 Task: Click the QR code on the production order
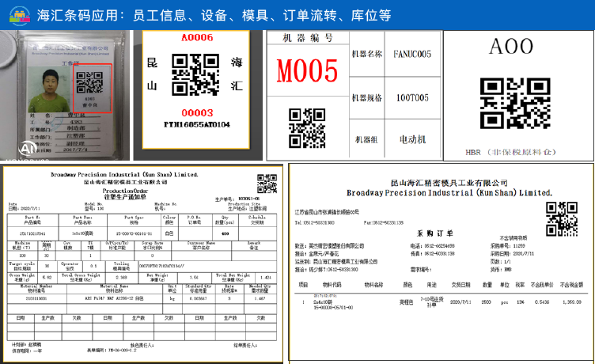pyautogui.click(x=267, y=184)
